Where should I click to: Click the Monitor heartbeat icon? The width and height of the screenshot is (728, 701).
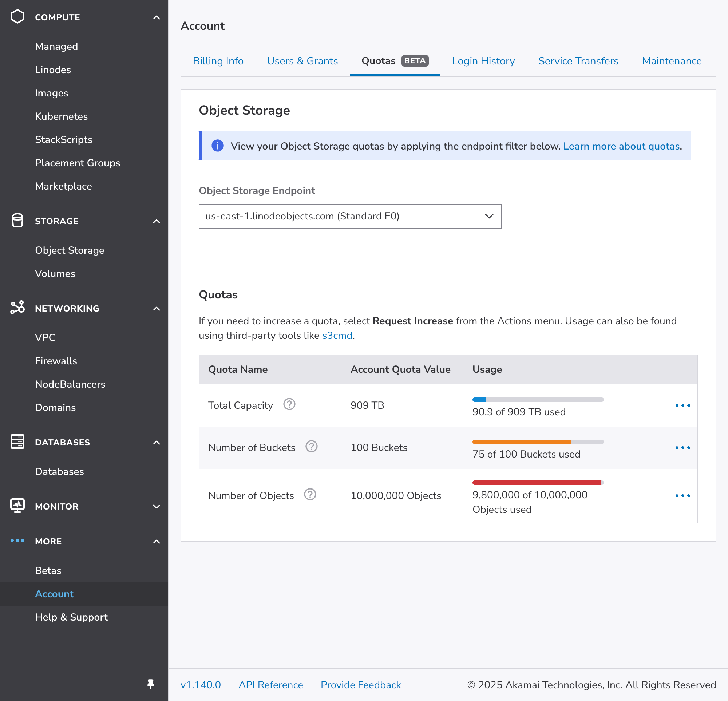(x=17, y=506)
